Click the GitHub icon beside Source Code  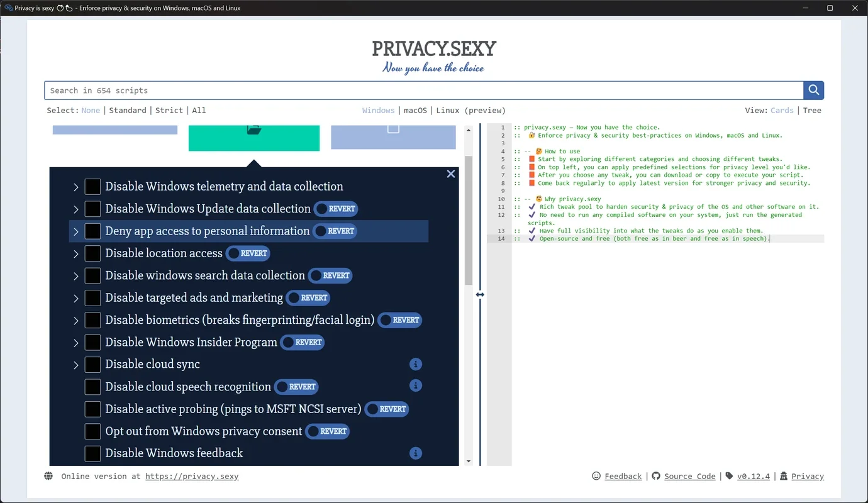656,476
